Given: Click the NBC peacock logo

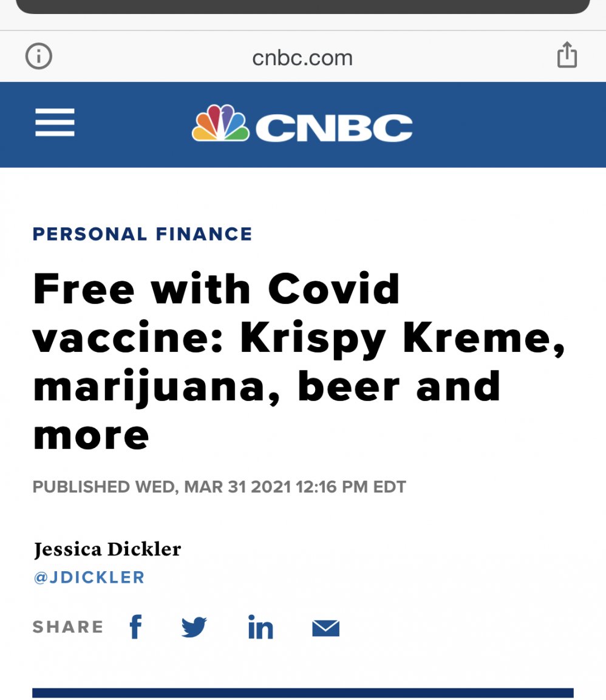Looking at the screenshot, I should [220, 123].
